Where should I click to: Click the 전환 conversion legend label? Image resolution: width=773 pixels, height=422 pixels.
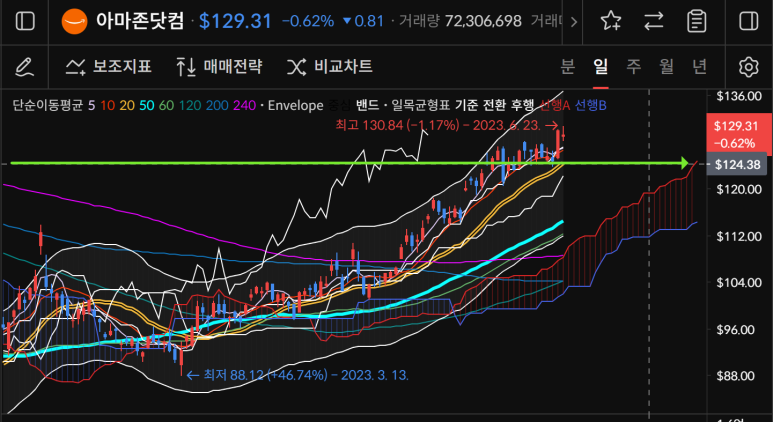[x=495, y=105]
